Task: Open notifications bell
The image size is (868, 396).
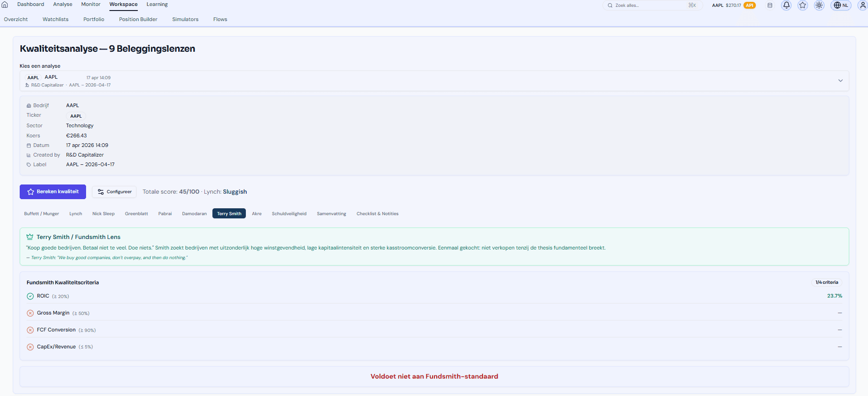Action: tap(787, 5)
